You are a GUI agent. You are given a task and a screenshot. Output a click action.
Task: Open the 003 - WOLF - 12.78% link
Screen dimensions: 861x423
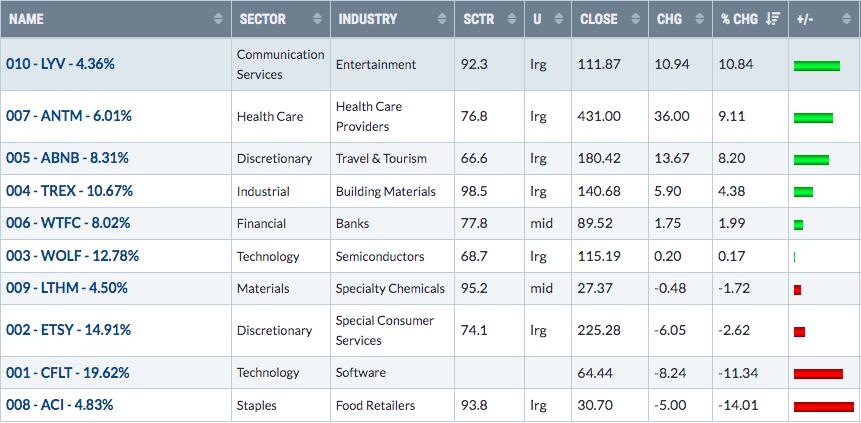click(x=72, y=256)
